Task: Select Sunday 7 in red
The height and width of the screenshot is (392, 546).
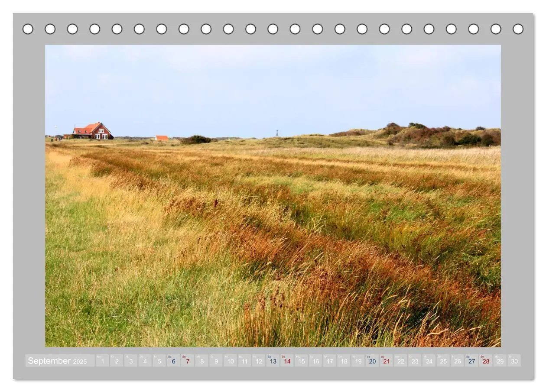Action: (x=188, y=361)
